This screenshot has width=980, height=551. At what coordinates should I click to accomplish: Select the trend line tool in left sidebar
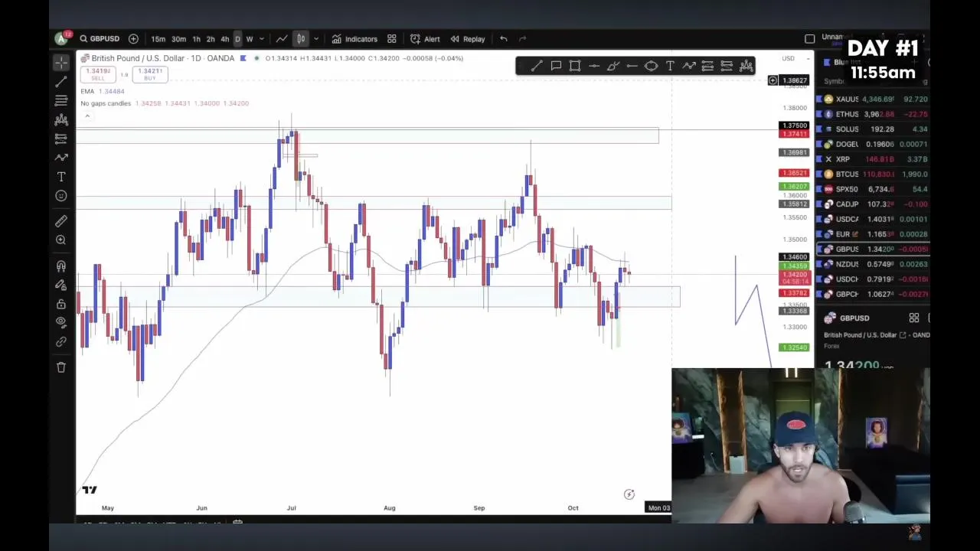tap(61, 81)
